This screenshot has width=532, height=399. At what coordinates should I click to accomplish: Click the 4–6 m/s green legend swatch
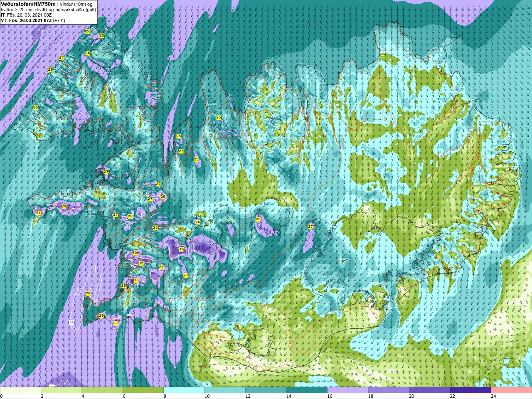coord(102,390)
